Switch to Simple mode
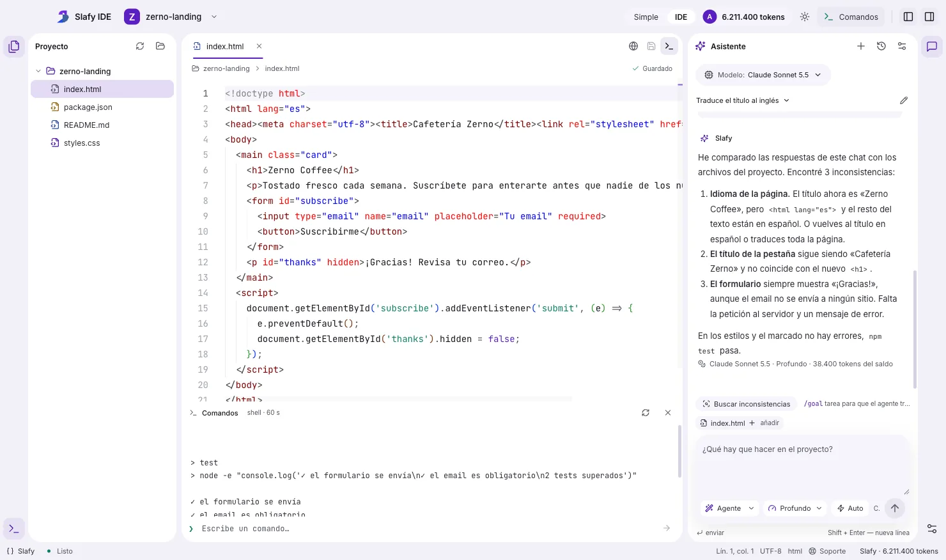946x560 pixels. point(646,17)
